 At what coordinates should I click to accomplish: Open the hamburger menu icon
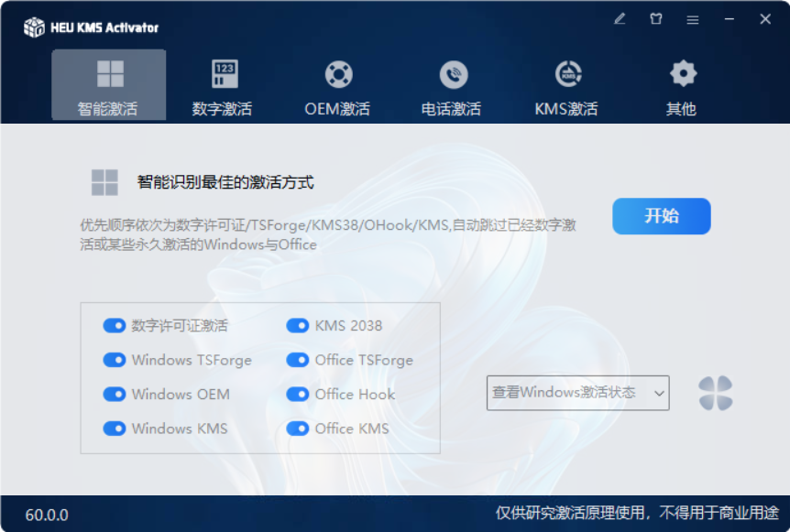click(x=693, y=19)
